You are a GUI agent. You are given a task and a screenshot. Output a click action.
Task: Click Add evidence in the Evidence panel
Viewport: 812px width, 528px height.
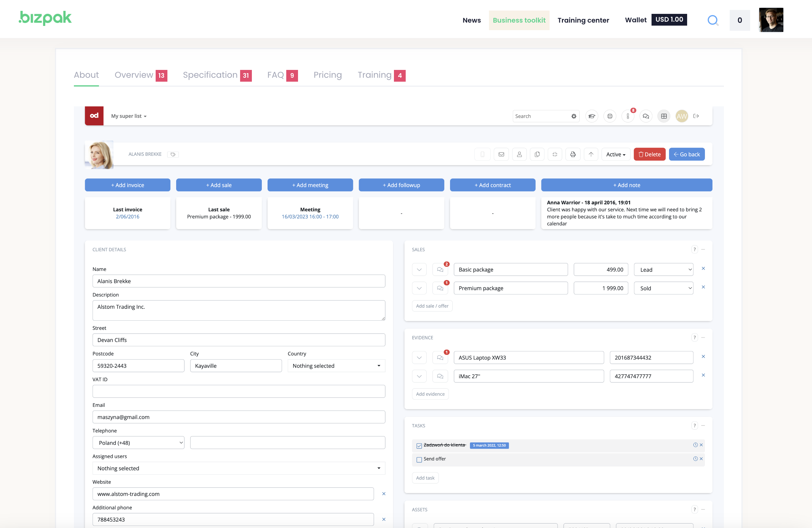pyautogui.click(x=430, y=394)
